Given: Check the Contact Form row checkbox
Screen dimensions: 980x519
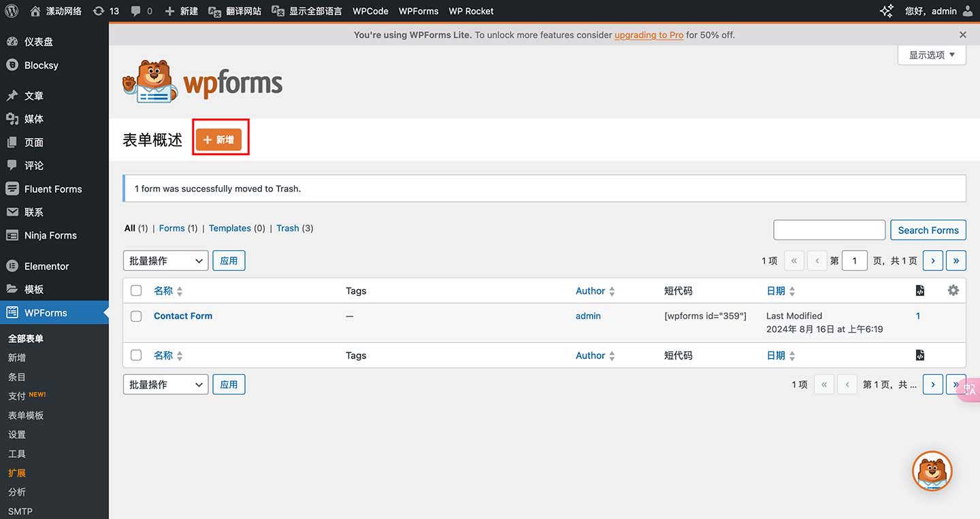Looking at the screenshot, I should pyautogui.click(x=136, y=316).
